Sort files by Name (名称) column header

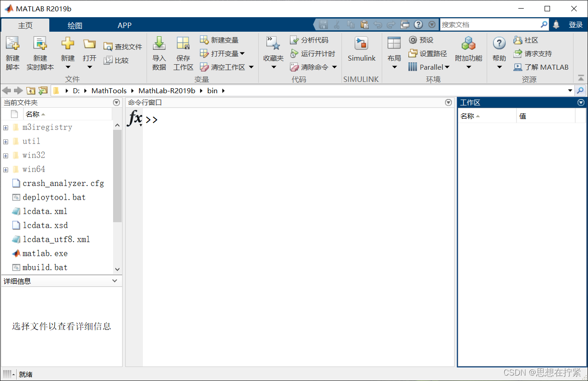68,114
